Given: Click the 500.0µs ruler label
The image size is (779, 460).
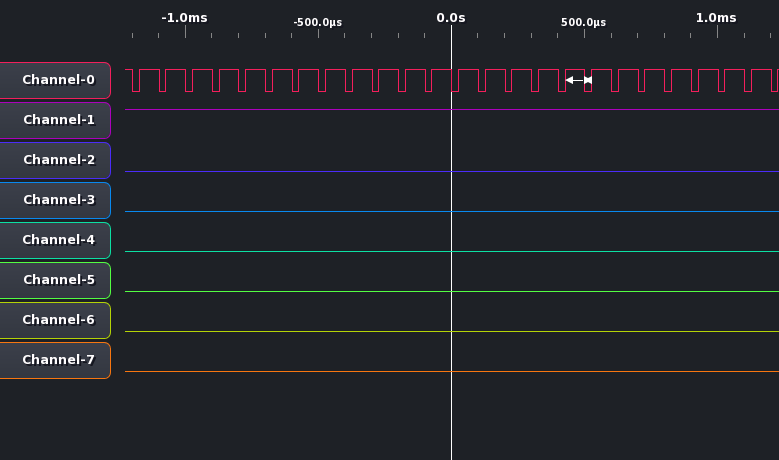Looking at the screenshot, I should pos(583,22).
